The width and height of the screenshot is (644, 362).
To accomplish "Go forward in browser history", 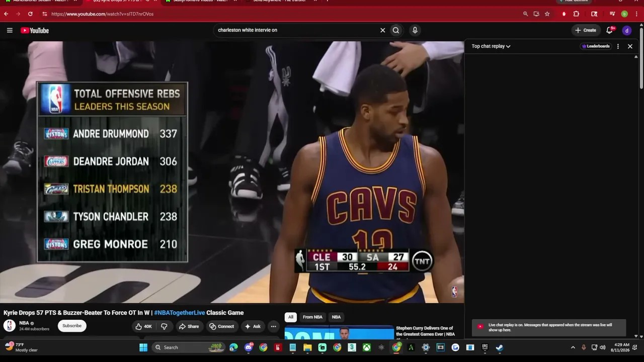I will pos(18,14).
